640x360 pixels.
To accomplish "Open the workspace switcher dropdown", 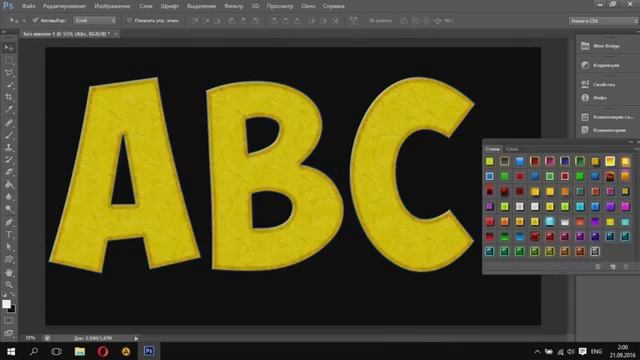I will [603, 20].
